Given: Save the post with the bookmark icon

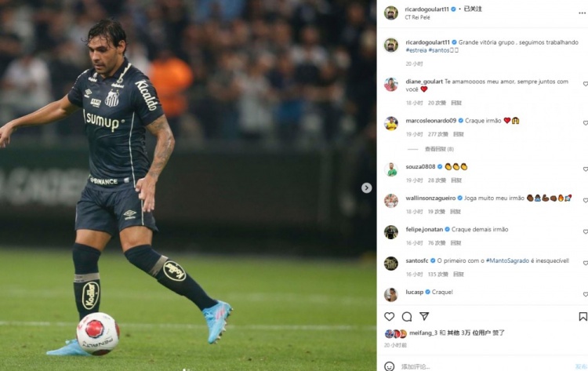Looking at the screenshot, I should click(583, 317).
